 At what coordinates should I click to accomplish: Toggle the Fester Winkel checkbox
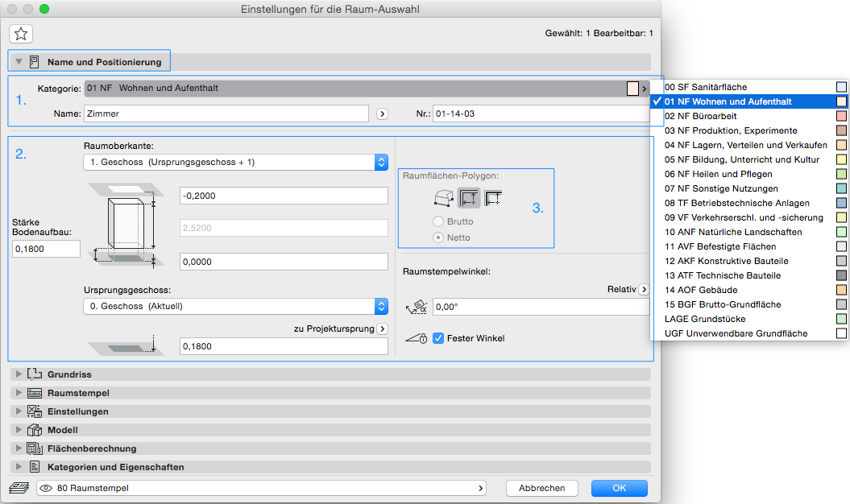click(439, 338)
